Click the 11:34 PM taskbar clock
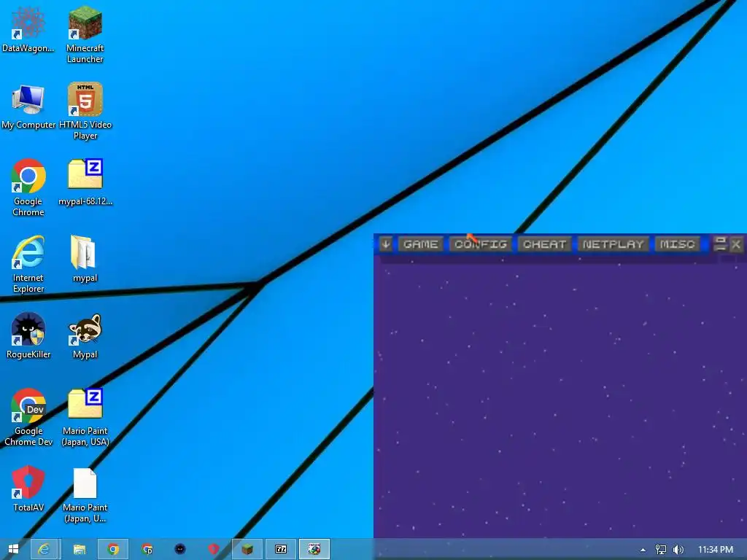Viewport: 747px width, 560px height. click(x=715, y=550)
